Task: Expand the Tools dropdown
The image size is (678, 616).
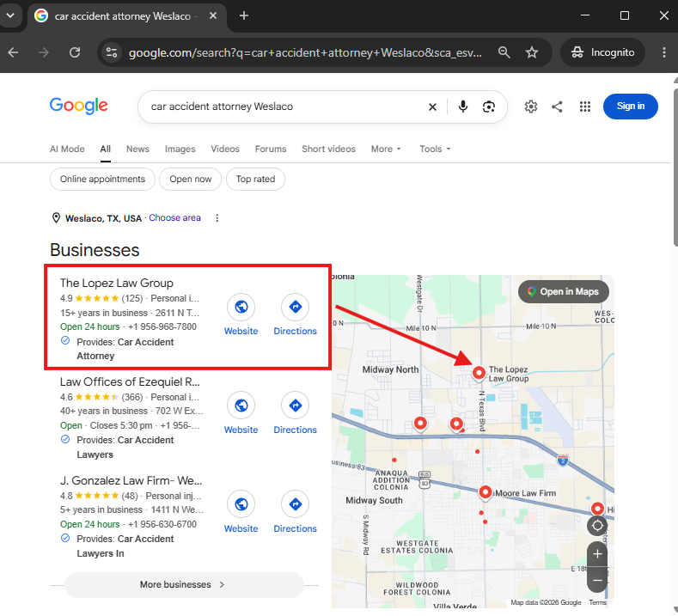Action: coord(435,149)
